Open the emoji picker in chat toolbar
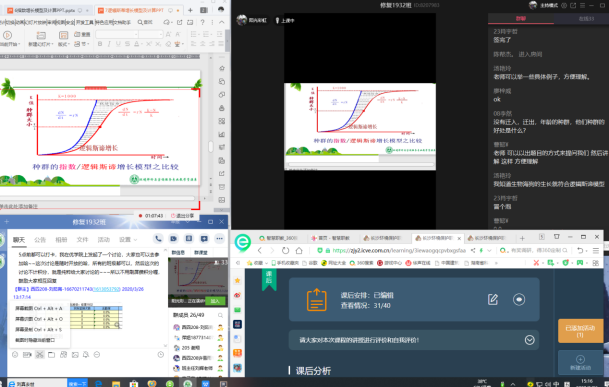 click(x=15, y=354)
